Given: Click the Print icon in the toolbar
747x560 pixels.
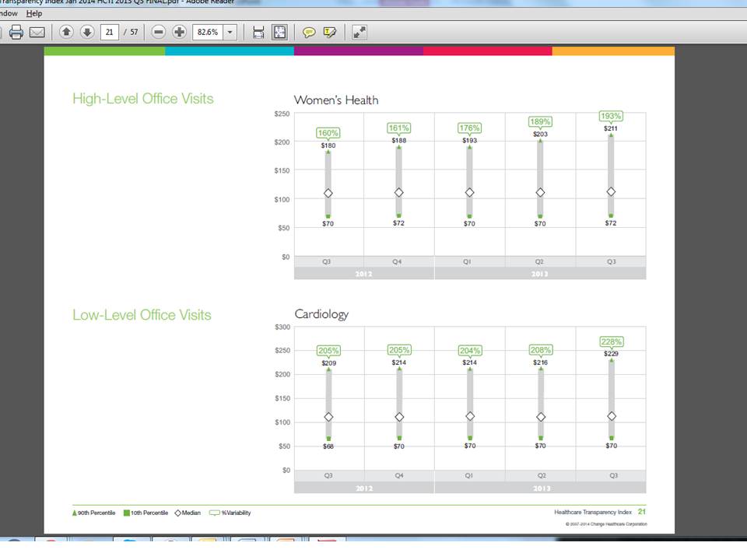Looking at the screenshot, I should click(16, 32).
